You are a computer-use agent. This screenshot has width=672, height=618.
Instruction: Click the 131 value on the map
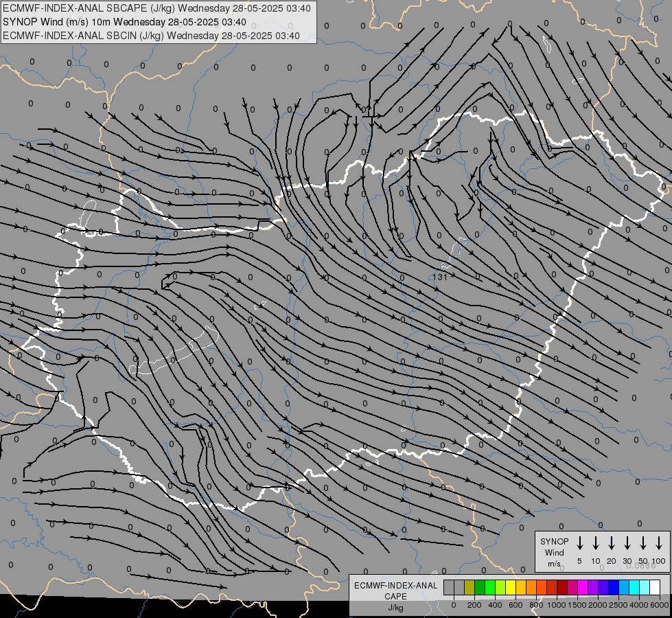pos(440,277)
